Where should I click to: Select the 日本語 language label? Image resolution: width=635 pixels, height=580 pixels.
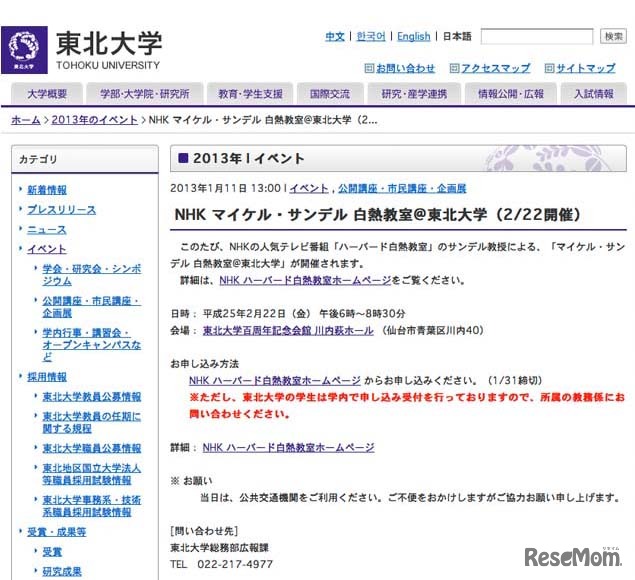(457, 36)
